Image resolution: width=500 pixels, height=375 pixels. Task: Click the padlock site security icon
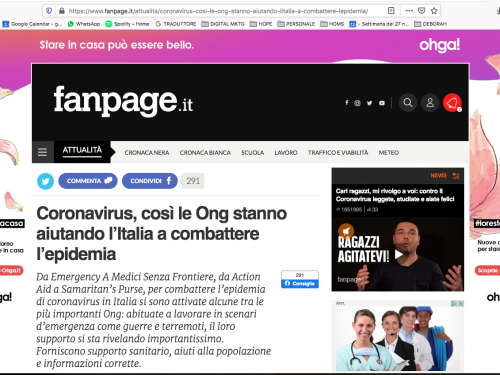click(x=62, y=11)
